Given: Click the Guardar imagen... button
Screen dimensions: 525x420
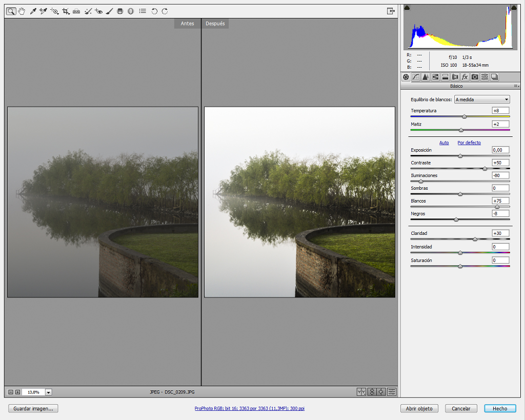Looking at the screenshot, I should coord(33,409).
